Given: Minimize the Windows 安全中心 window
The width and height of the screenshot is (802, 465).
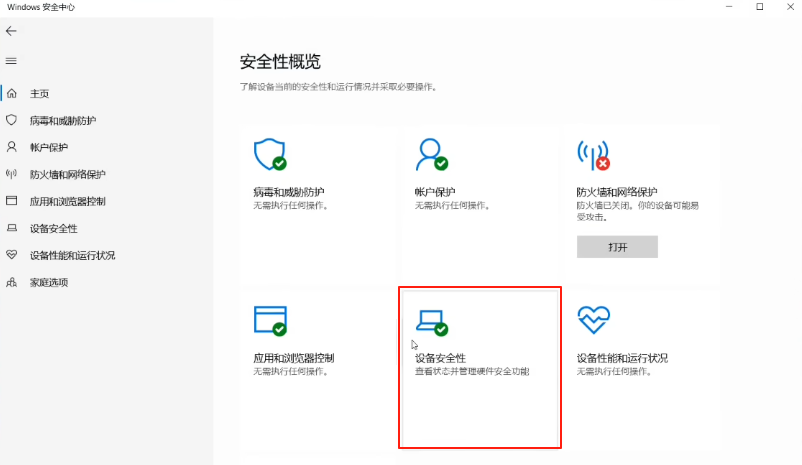Looking at the screenshot, I should (x=729, y=7).
